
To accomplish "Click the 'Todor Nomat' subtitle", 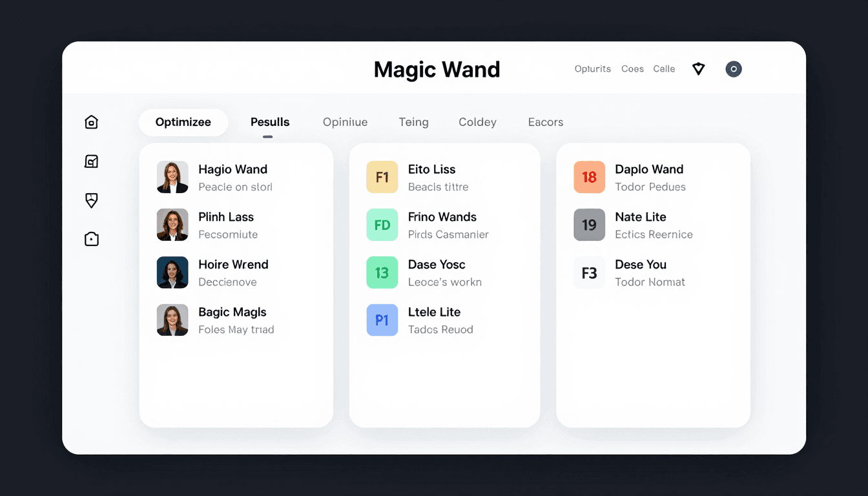I will click(650, 282).
